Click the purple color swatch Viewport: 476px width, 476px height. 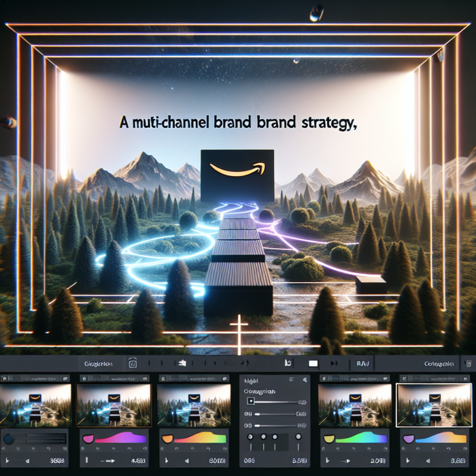click(x=408, y=439)
